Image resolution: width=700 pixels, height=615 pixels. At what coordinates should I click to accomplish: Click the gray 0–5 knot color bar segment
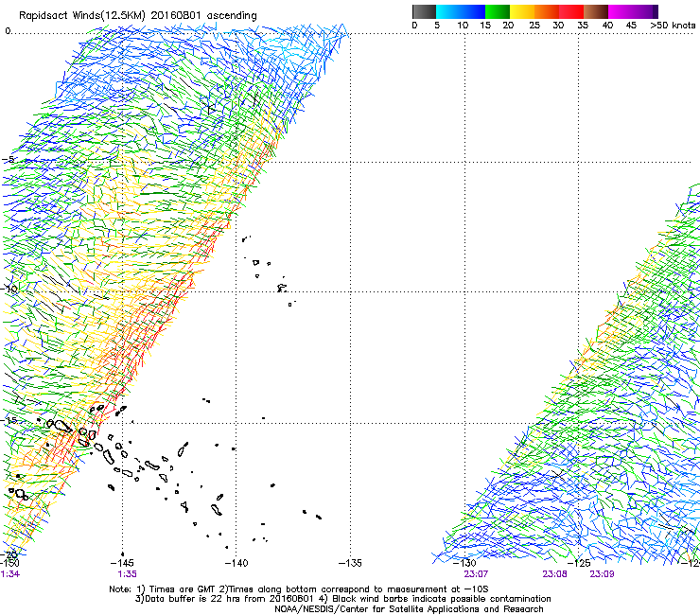[x=424, y=11]
